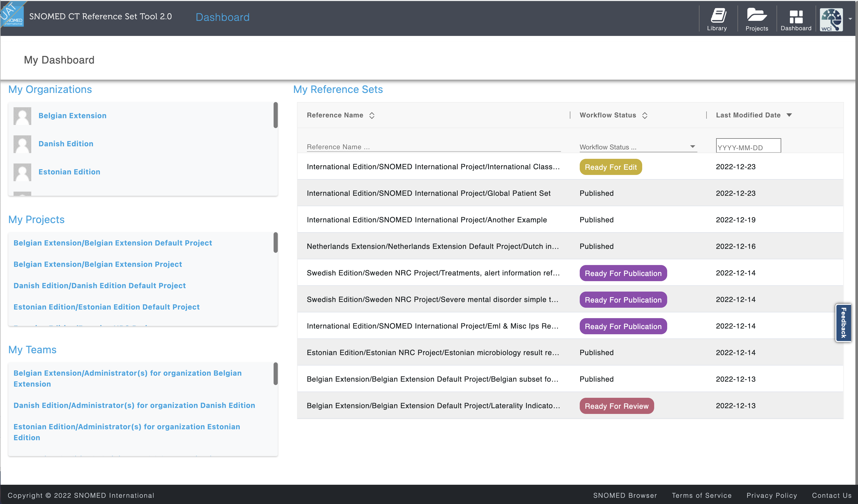Focus the Reference Name filter field
Screen dimensions: 858x504
[433, 147]
